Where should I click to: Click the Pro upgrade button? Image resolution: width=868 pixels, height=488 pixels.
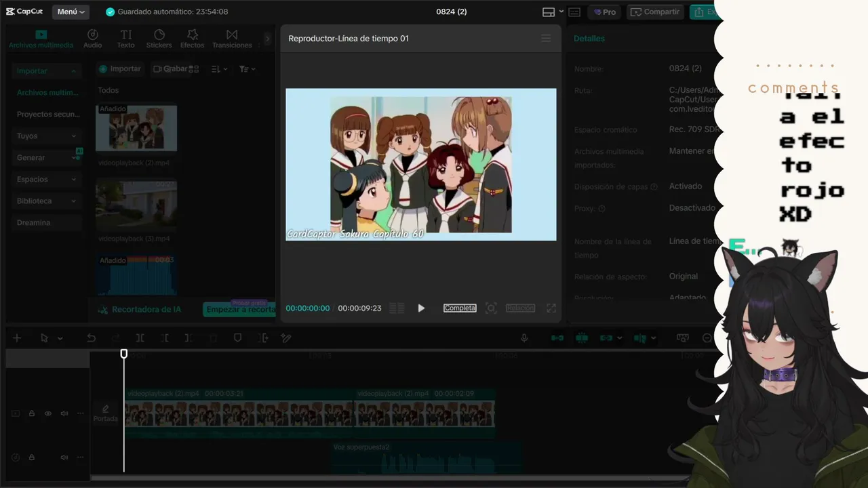[605, 12]
